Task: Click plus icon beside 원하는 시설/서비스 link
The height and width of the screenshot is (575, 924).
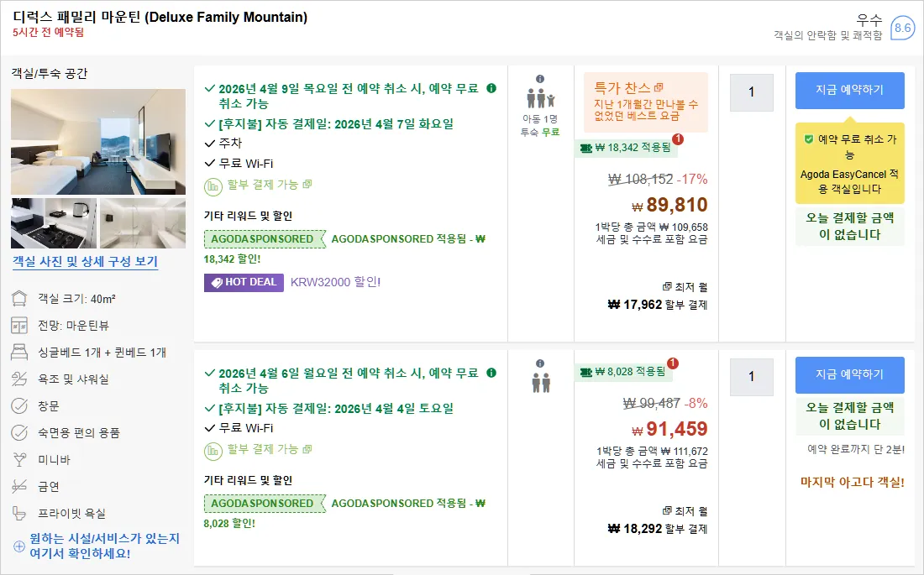Action: pyautogui.click(x=19, y=546)
